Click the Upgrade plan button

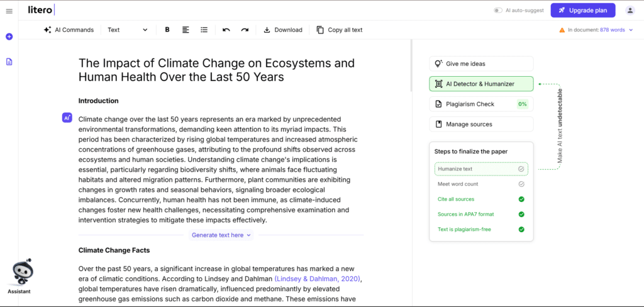583,10
